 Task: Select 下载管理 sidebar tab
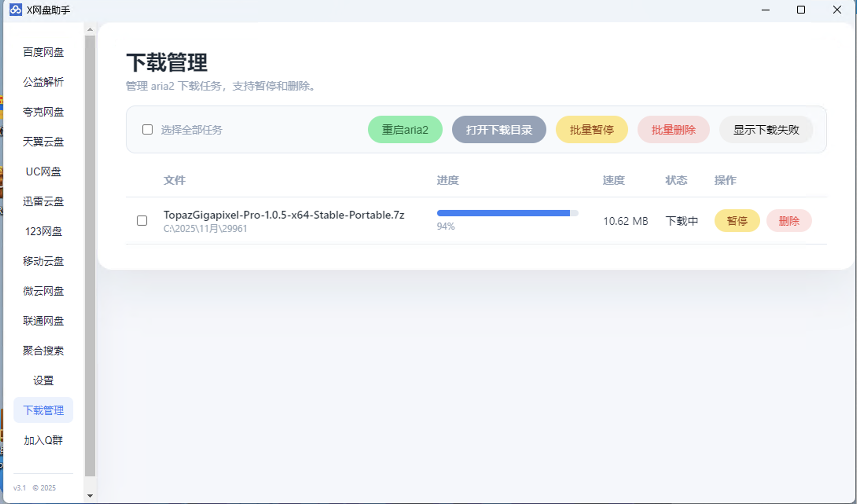(x=43, y=410)
